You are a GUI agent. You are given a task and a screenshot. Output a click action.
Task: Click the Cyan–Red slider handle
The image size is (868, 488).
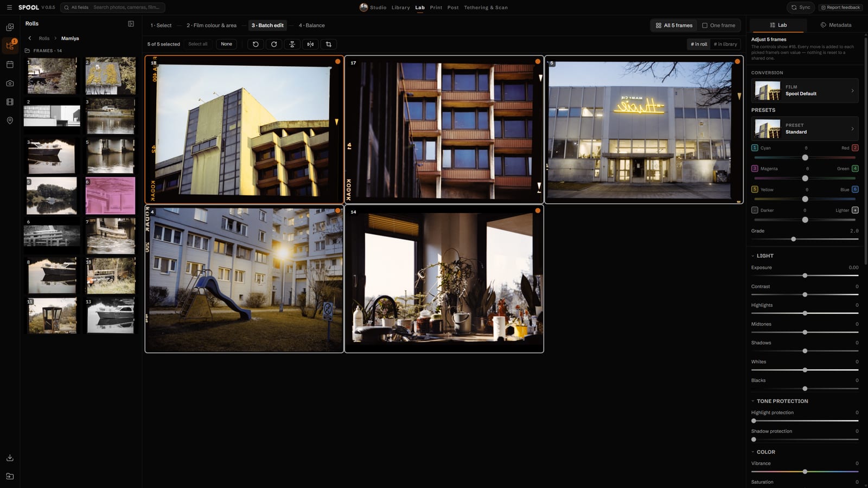tap(805, 157)
